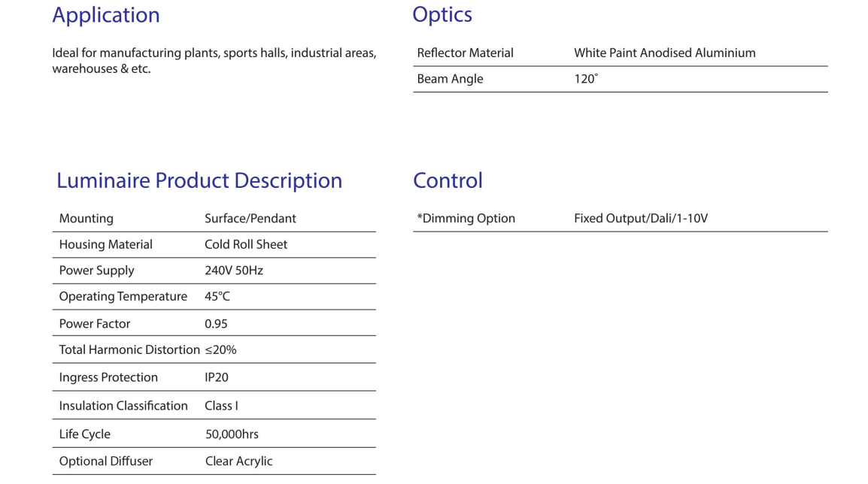Click the Mounting row label
Image resolution: width=868 pixels, height=484 pixels.
[86, 219]
